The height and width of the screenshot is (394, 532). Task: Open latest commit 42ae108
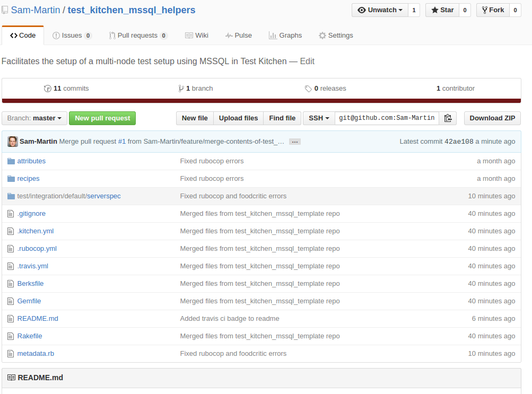[459, 142]
